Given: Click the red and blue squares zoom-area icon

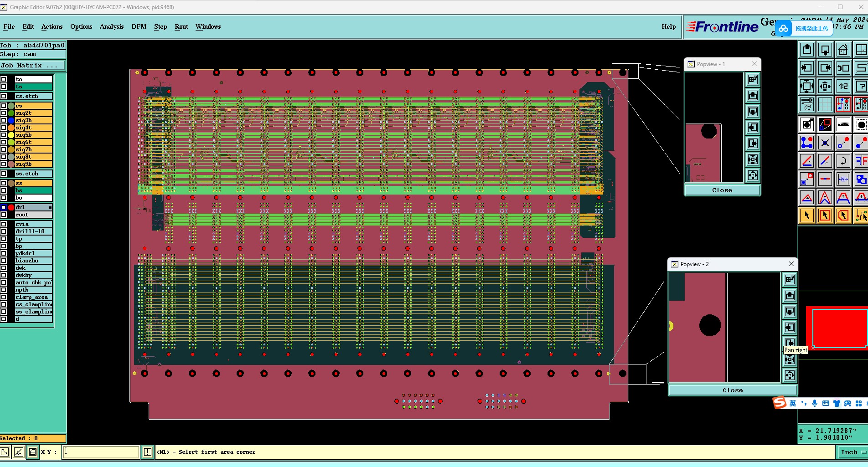Looking at the screenshot, I should (x=825, y=124).
